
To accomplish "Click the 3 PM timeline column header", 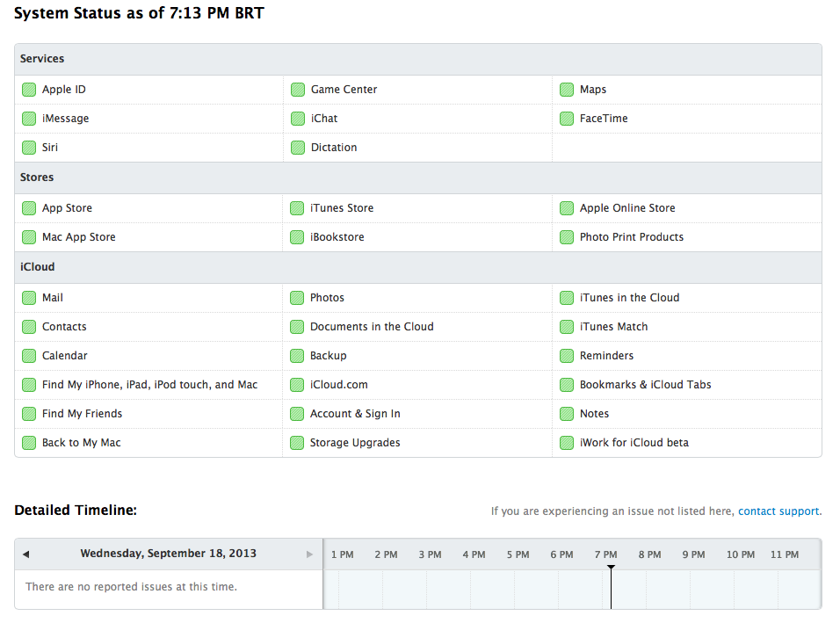I will (430, 554).
